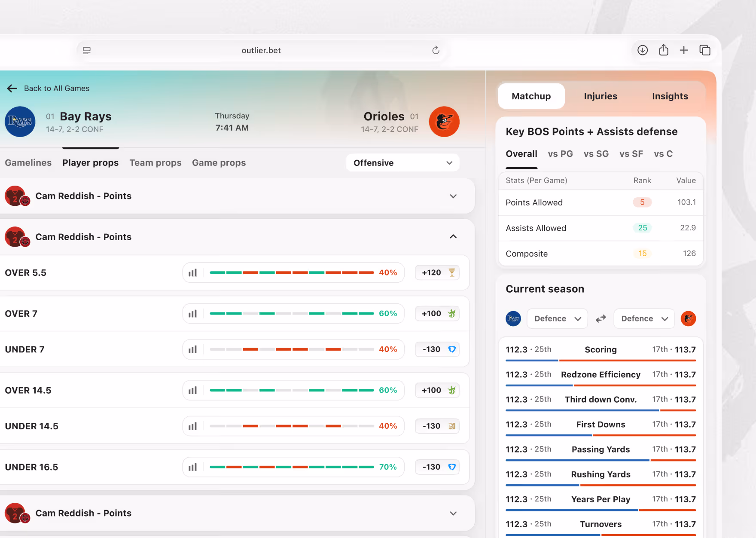Expand the first Cam Reddish - Points card
The image size is (756, 538).
pyautogui.click(x=453, y=196)
